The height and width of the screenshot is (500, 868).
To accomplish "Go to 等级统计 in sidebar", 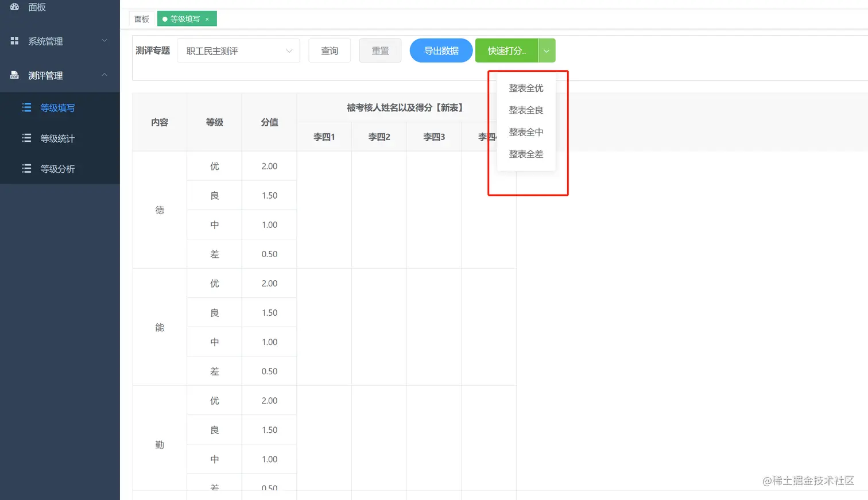I will coord(57,138).
